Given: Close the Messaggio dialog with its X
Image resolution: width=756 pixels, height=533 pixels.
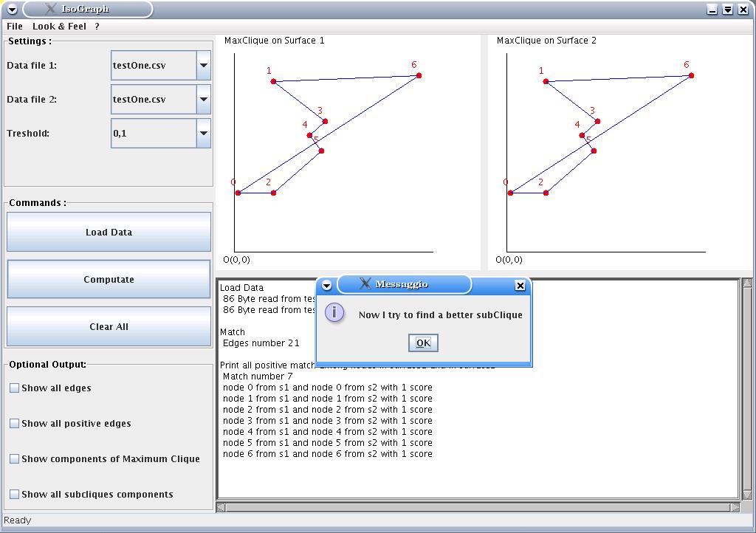Looking at the screenshot, I should point(520,286).
